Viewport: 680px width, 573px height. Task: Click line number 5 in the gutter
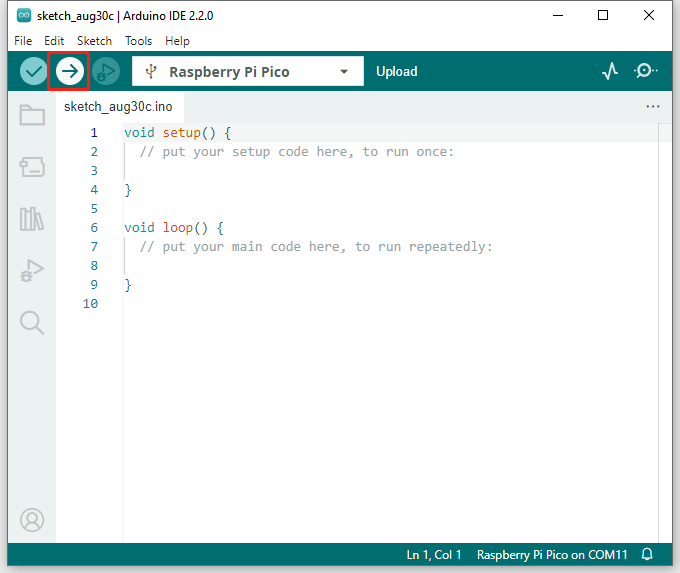[x=94, y=209]
